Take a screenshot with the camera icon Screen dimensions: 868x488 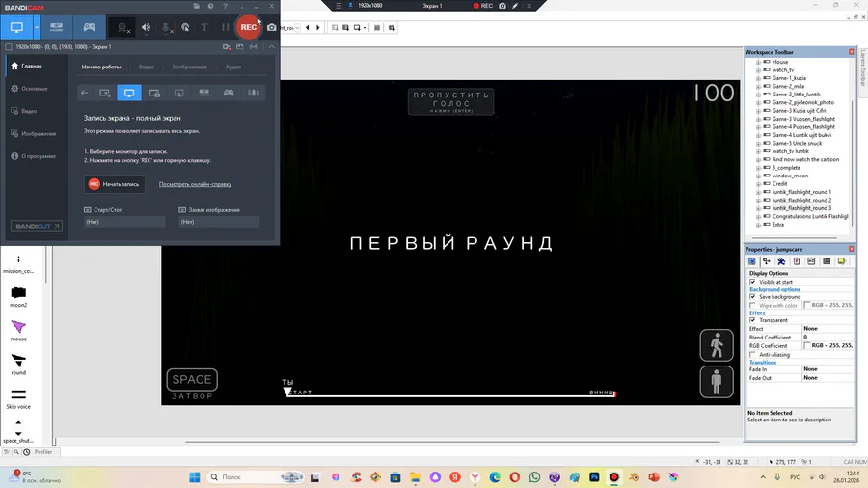[272, 27]
